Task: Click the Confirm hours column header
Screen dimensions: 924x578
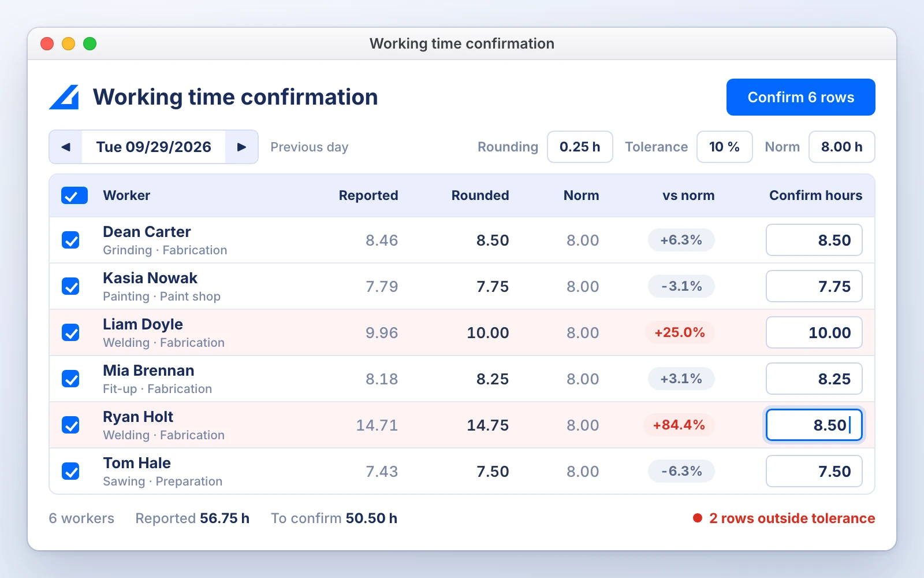Action: click(815, 195)
